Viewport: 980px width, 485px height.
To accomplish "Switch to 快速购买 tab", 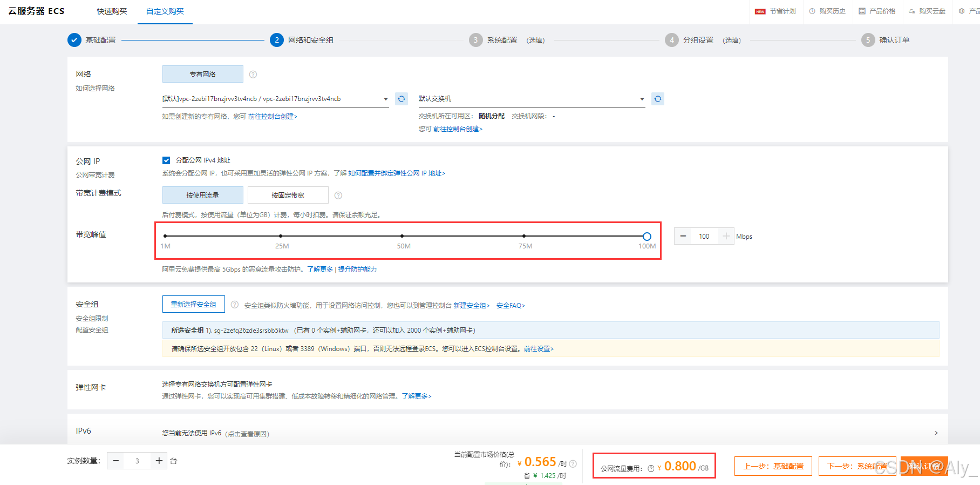I will click(112, 11).
